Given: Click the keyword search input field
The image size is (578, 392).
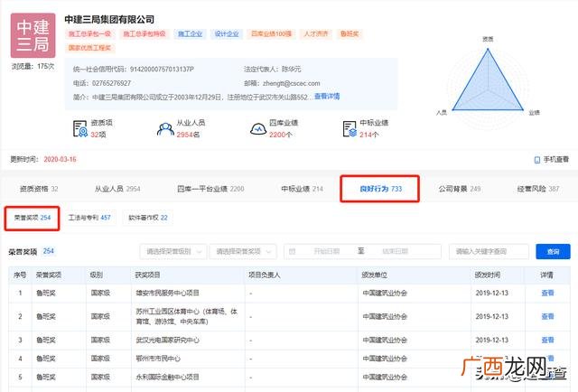Looking at the screenshot, I should (x=489, y=251).
